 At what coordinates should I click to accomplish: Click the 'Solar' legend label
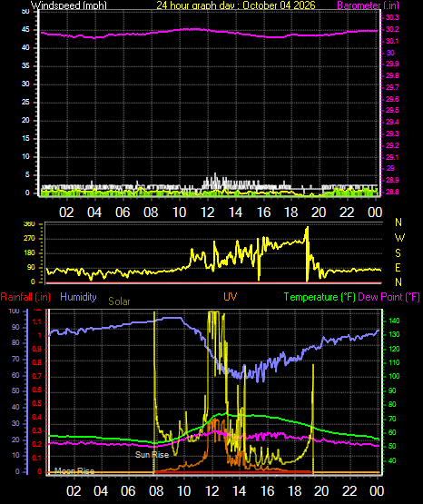(119, 301)
